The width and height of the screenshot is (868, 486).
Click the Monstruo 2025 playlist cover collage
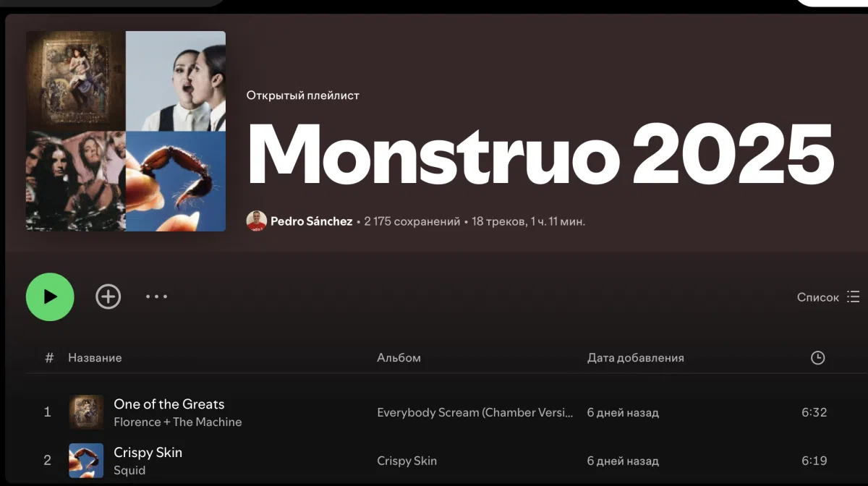[126, 131]
